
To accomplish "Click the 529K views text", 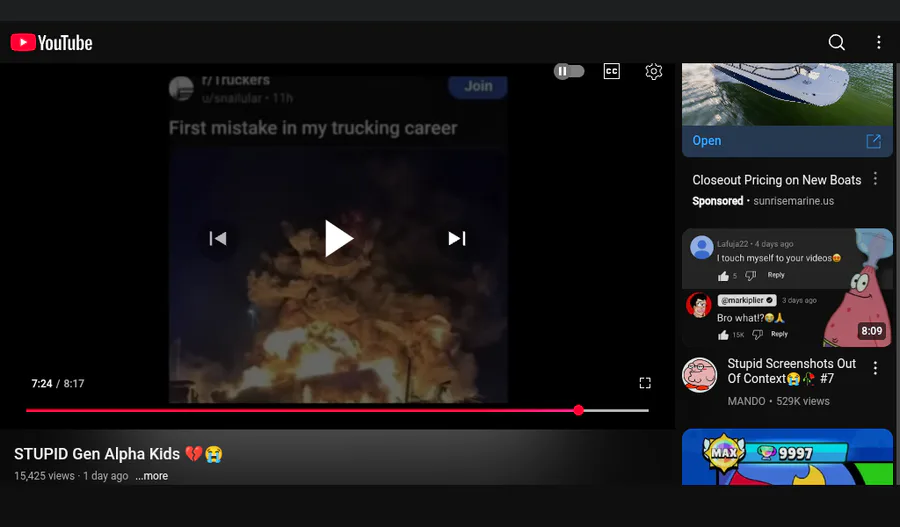I will point(803,401).
